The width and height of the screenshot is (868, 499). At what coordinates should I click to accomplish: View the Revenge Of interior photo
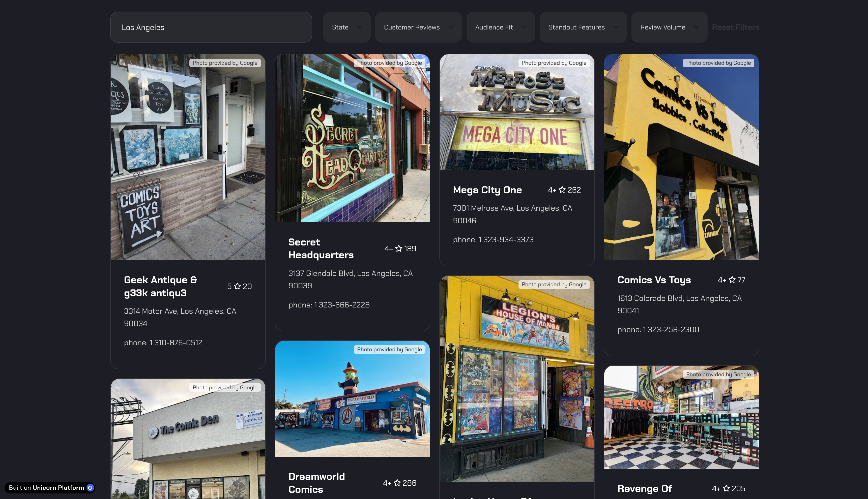tap(681, 417)
